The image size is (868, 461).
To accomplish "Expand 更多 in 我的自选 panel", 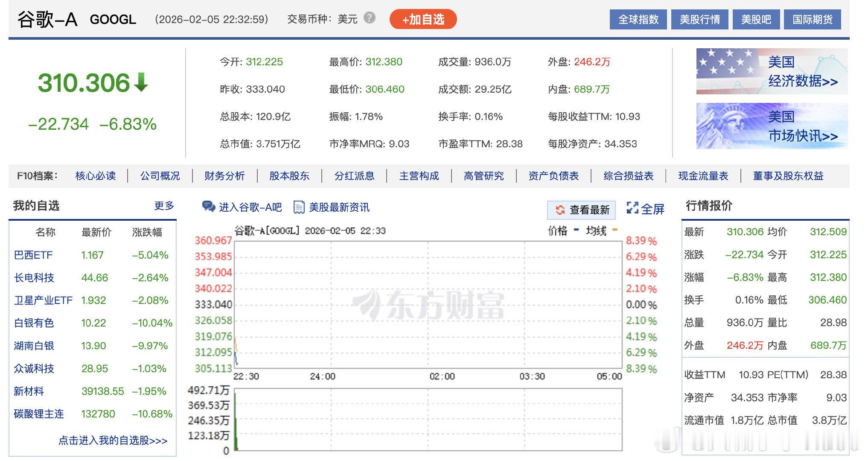I will click(x=164, y=206).
